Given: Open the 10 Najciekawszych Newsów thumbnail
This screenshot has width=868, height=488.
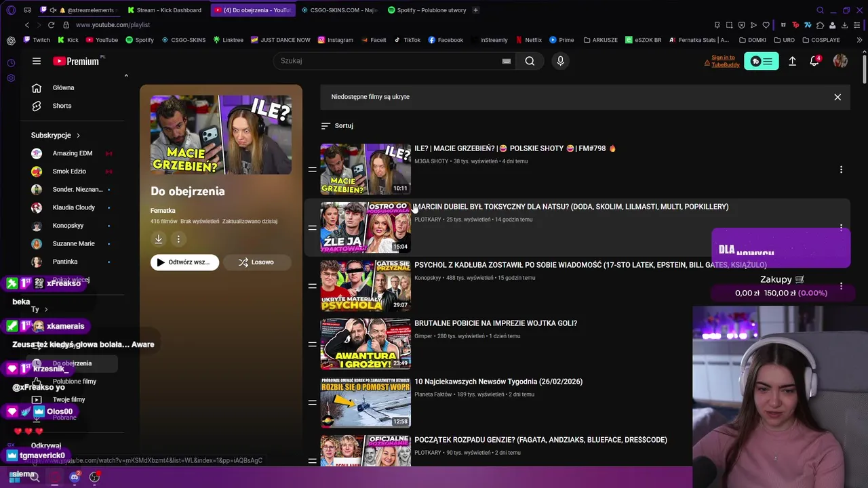Looking at the screenshot, I should [366, 403].
